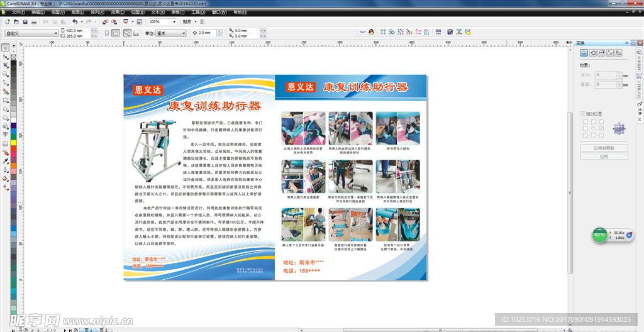Open the 文件 (File) menu
The height and width of the screenshot is (332, 644).
pos(18,13)
